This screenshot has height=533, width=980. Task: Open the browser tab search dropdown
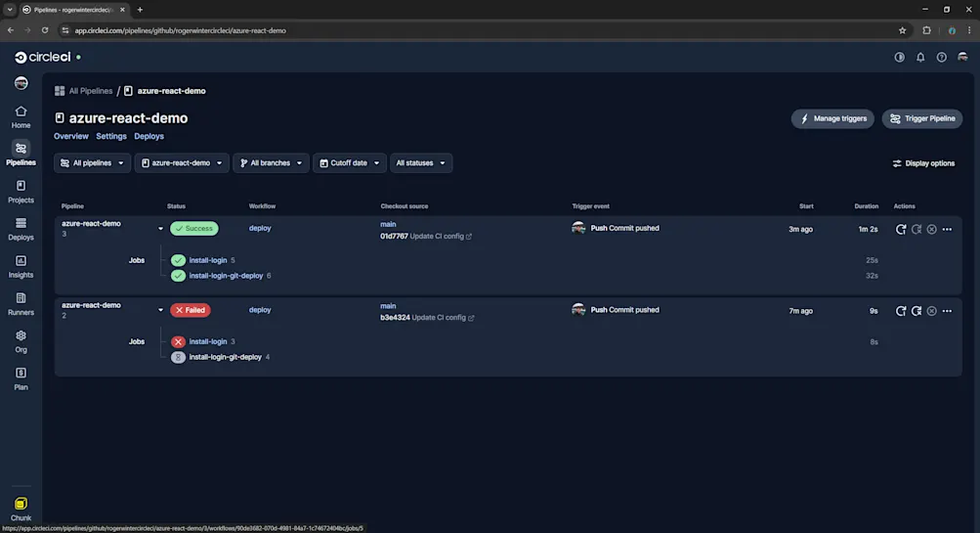click(x=10, y=10)
